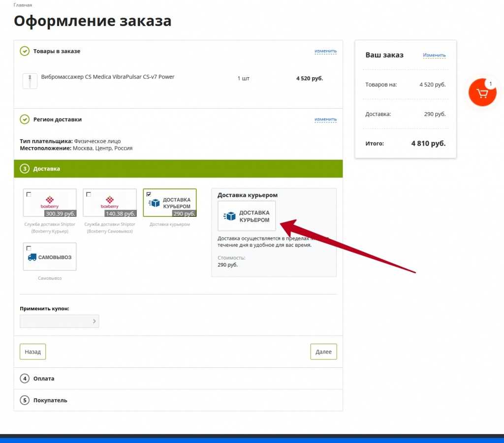This screenshot has height=443, width=504.
Task: Click the large Доставка курьером box image
Action: tap(247, 216)
